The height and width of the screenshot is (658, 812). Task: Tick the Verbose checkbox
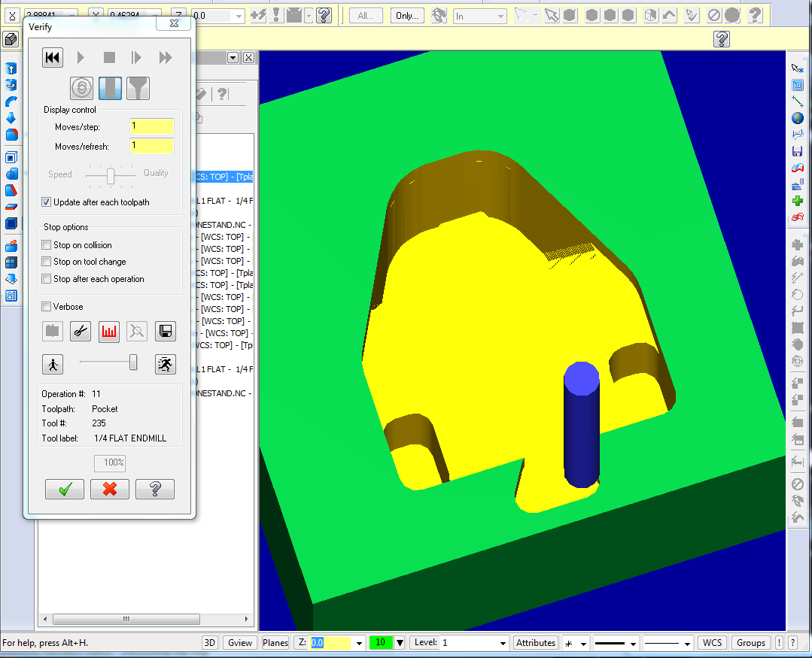point(47,307)
